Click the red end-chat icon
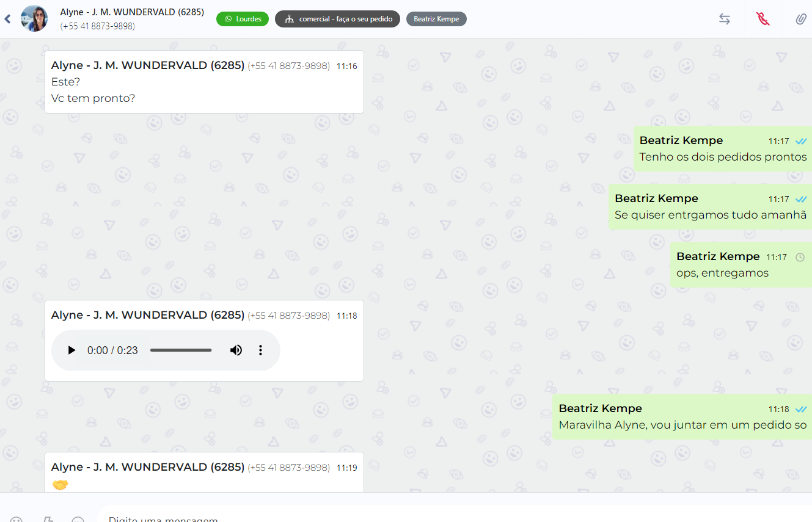 [763, 19]
